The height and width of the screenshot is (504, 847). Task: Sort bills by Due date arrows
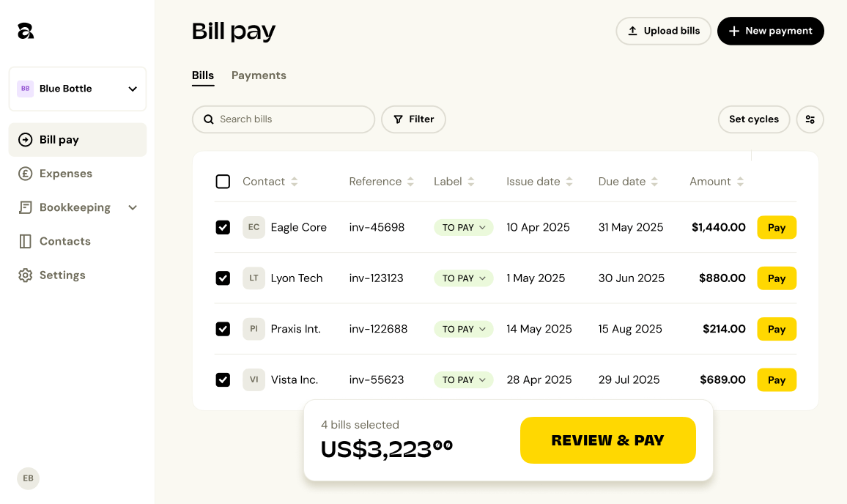tap(654, 182)
